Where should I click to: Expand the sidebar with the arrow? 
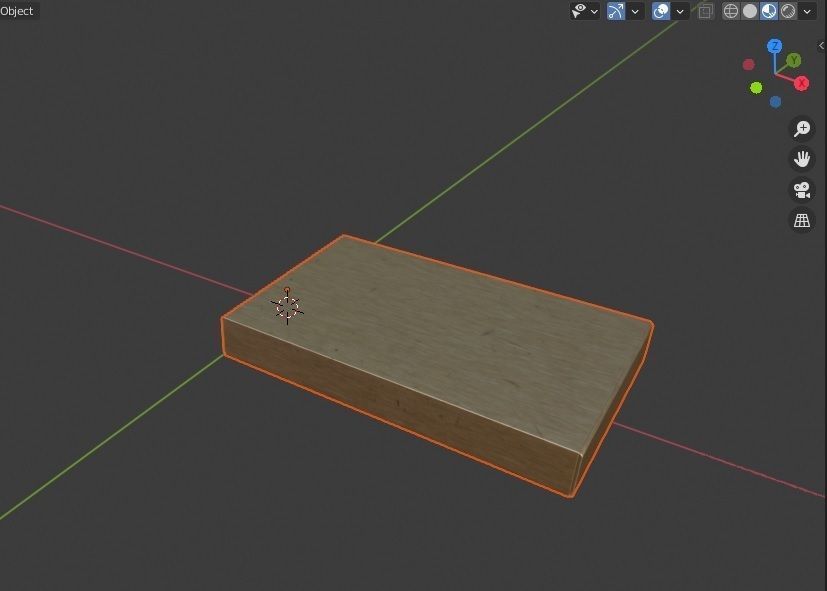click(x=822, y=46)
